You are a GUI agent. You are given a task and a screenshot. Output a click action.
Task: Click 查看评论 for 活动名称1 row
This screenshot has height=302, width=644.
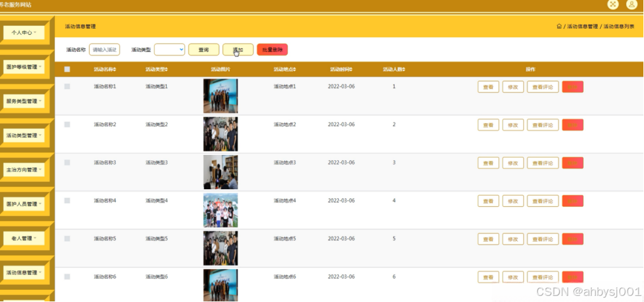tap(542, 87)
